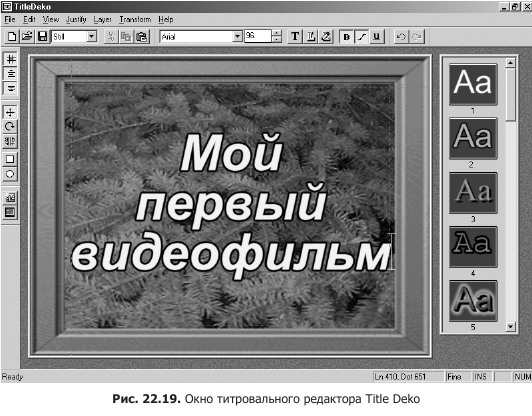Open the Edit menu
This screenshot has height=416, width=532.
29,19
